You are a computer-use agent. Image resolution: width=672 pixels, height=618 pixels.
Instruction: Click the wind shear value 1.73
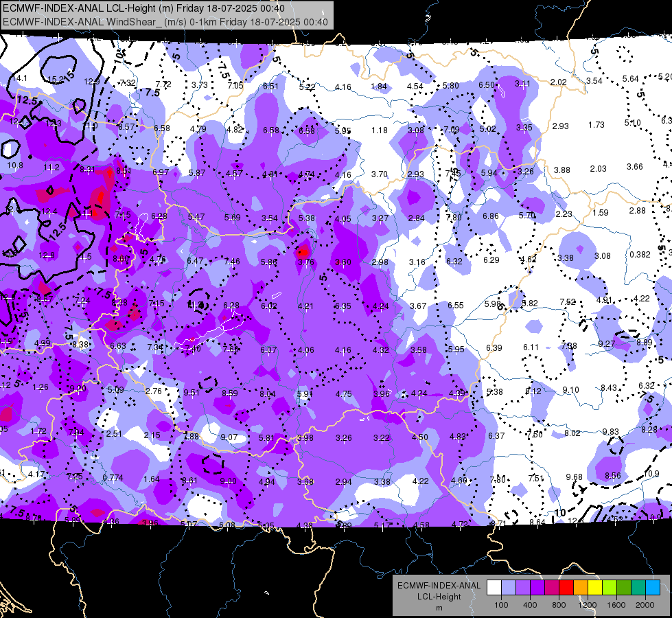[x=596, y=125]
